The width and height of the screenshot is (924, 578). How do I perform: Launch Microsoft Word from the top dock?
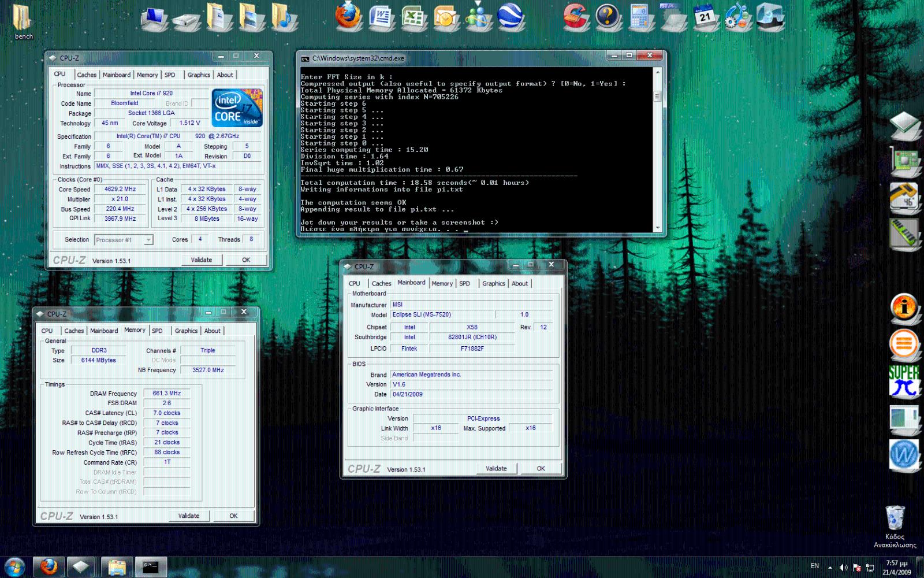[381, 17]
